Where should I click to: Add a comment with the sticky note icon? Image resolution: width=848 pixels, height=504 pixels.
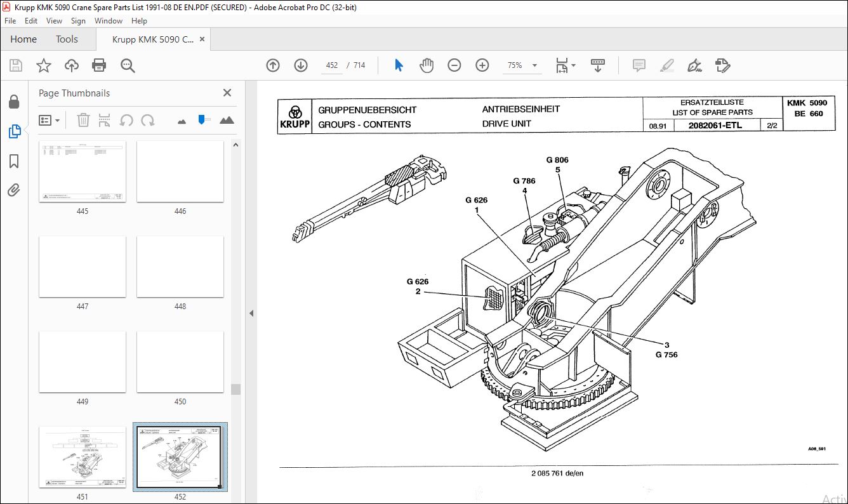pos(639,65)
